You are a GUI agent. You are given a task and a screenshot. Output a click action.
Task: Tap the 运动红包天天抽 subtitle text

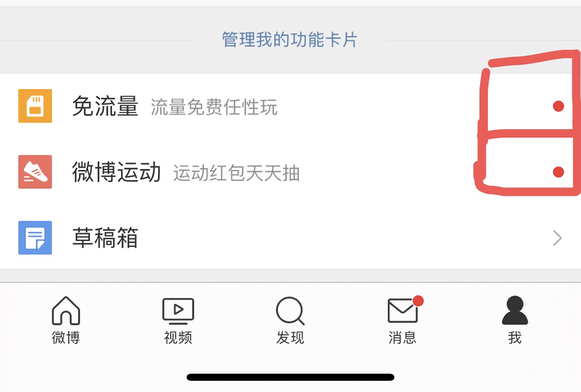pyautogui.click(x=237, y=173)
